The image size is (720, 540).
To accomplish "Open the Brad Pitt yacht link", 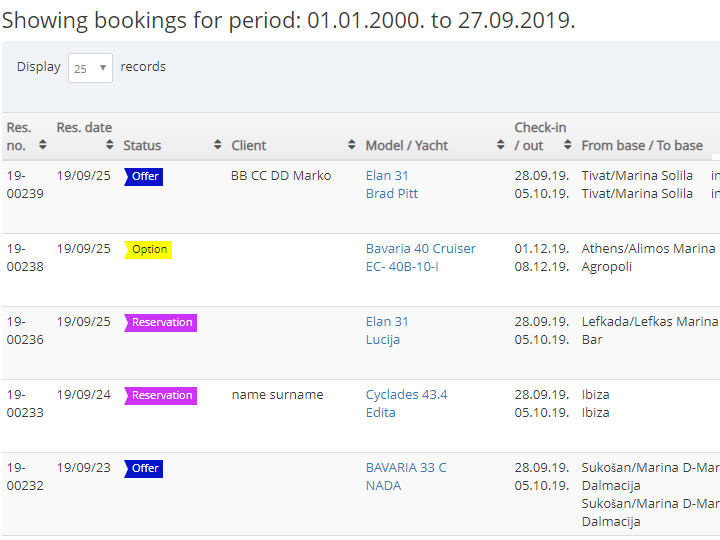I will 392,194.
